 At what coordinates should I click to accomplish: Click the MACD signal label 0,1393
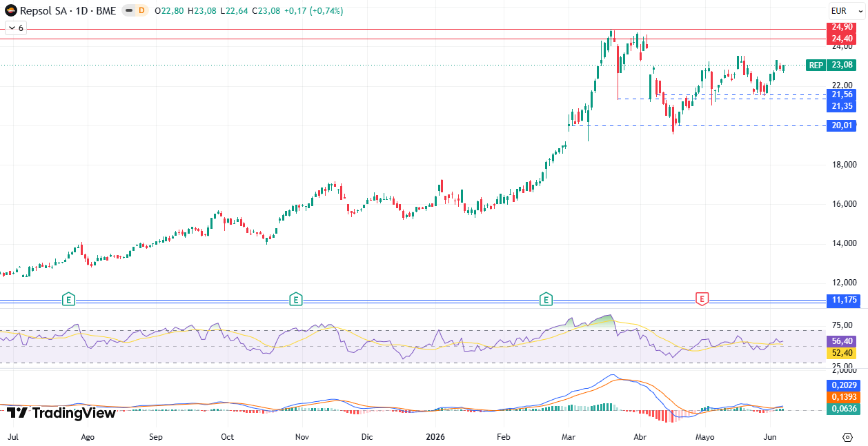(x=844, y=397)
